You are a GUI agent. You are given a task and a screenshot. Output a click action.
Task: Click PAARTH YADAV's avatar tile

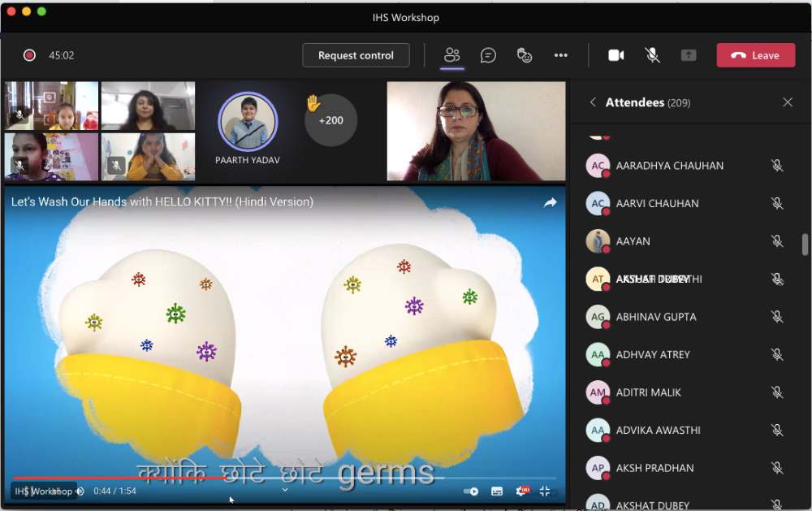[248, 123]
